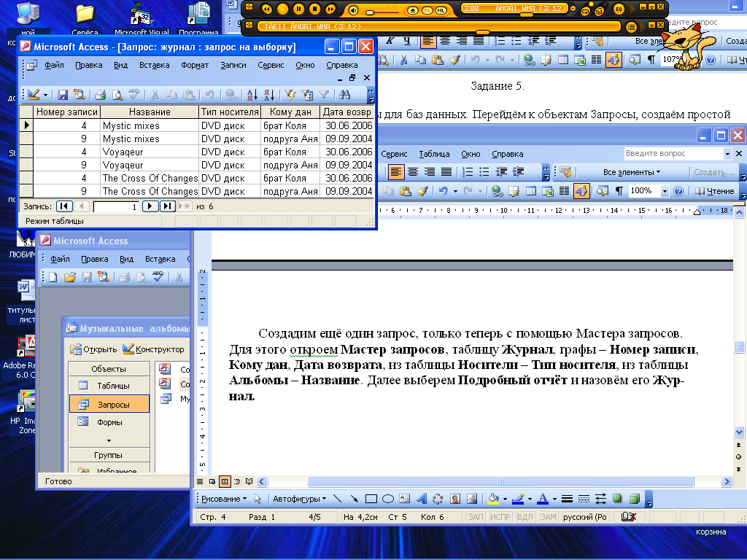Expand font color dropdown arrow in Drawing toolbar
Screen dimensions: 747x560
coord(554,499)
